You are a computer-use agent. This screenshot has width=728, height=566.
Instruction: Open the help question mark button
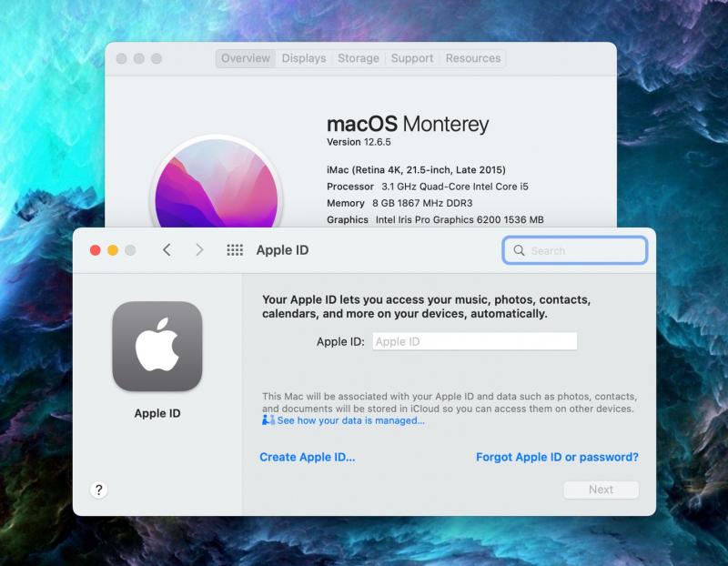point(98,490)
